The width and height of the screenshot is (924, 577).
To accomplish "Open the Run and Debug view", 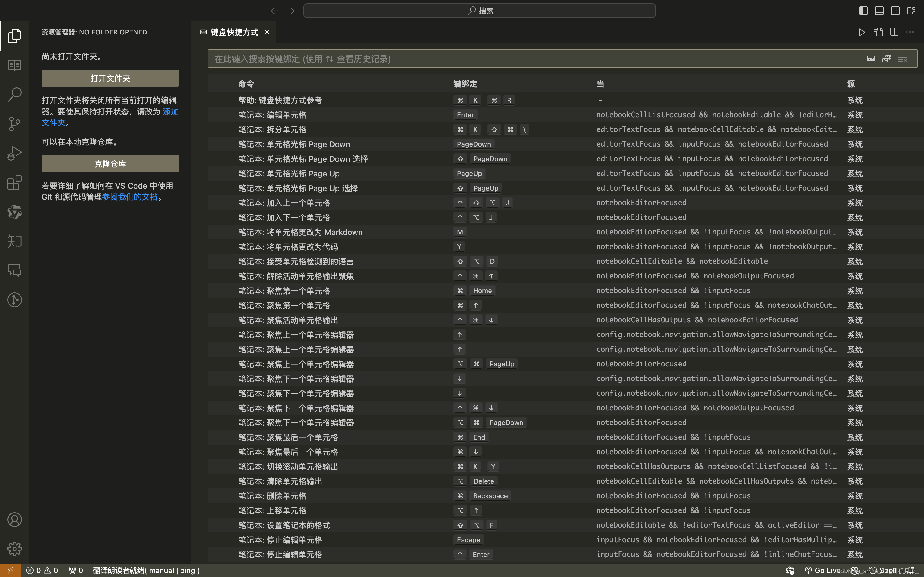I will coord(14,153).
